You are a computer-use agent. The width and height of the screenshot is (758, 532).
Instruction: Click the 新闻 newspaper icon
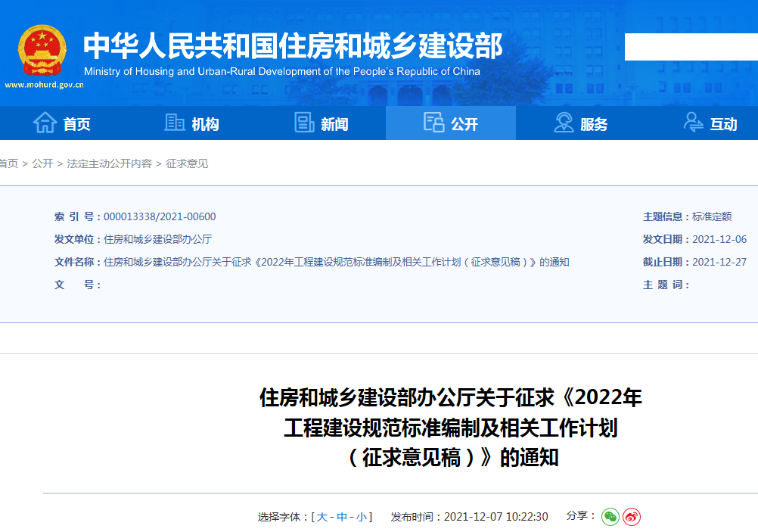pos(305,123)
